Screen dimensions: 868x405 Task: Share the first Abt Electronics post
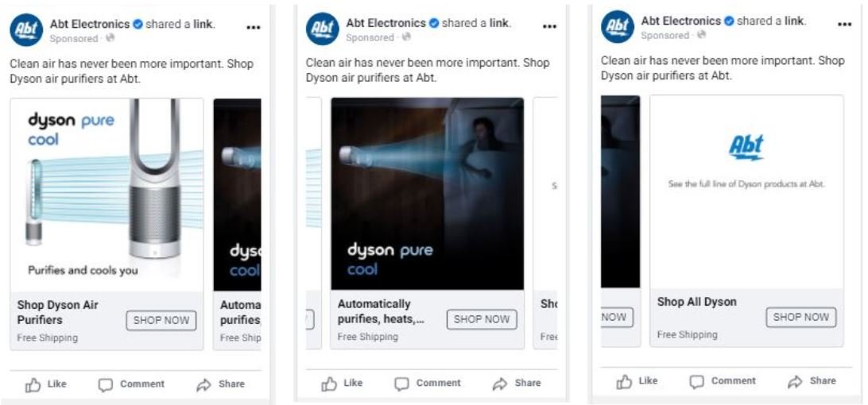tap(220, 384)
